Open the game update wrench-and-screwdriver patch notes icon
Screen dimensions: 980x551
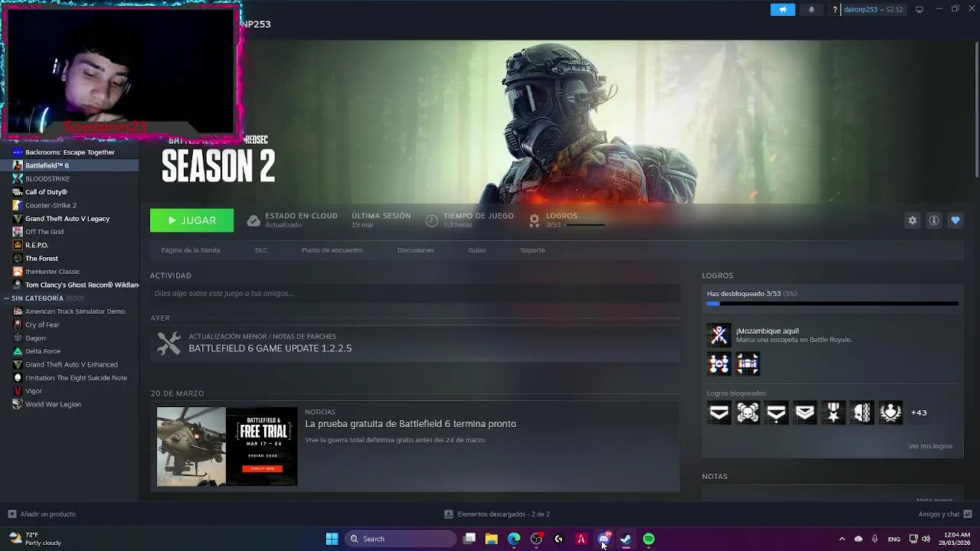169,344
